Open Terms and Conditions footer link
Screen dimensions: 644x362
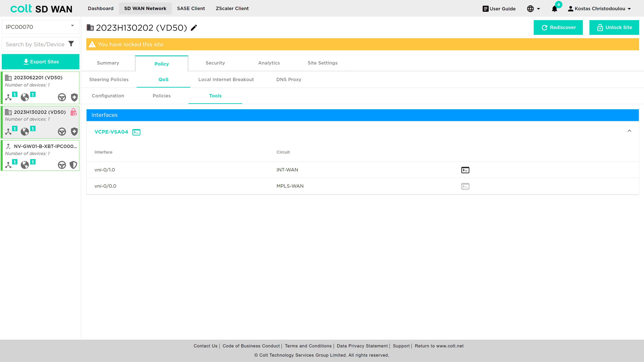tap(308, 346)
